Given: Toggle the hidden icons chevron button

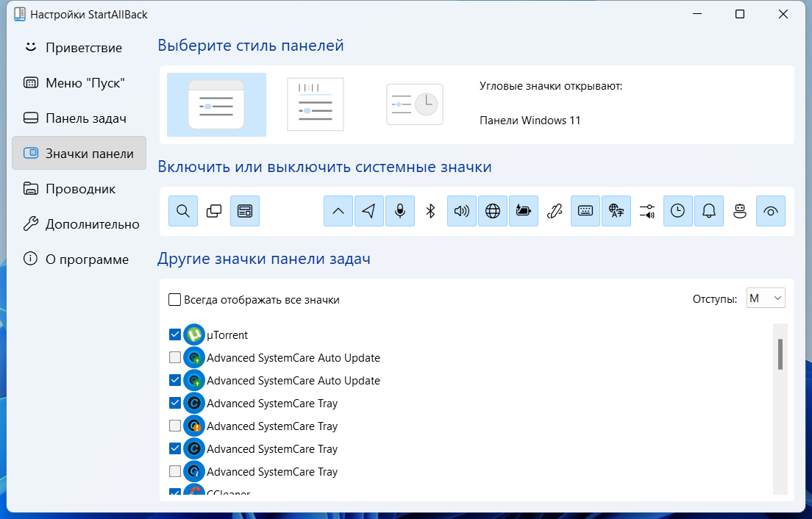Looking at the screenshot, I should point(338,211).
